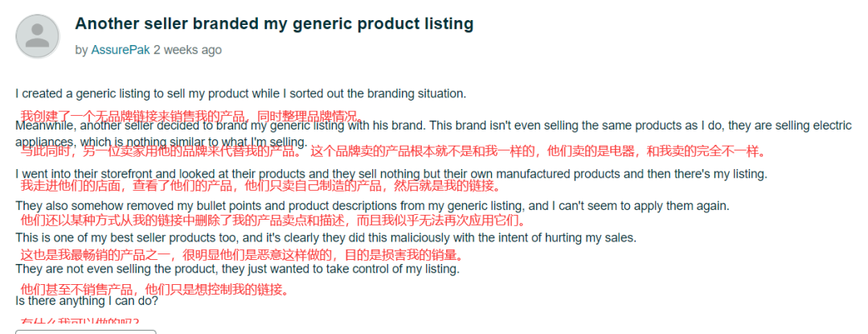Click the "2 weeks ago" timestamp
This screenshot has height=334, width=868.
187,50
